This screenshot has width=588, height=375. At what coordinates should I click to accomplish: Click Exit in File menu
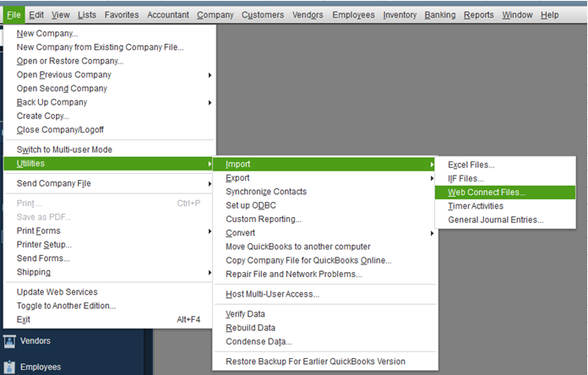[x=110, y=319]
